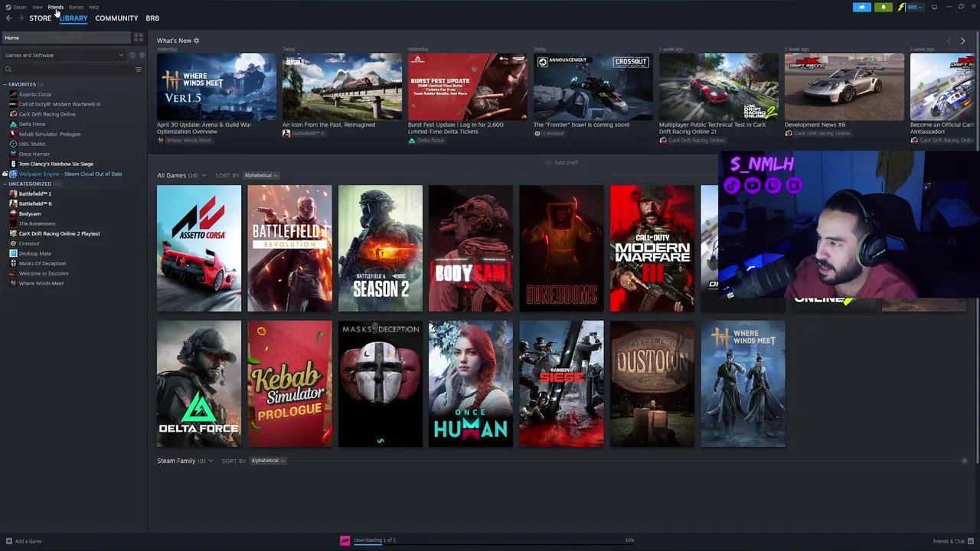
Task: Switch to Big Picture mode icon
Action: [x=934, y=7]
